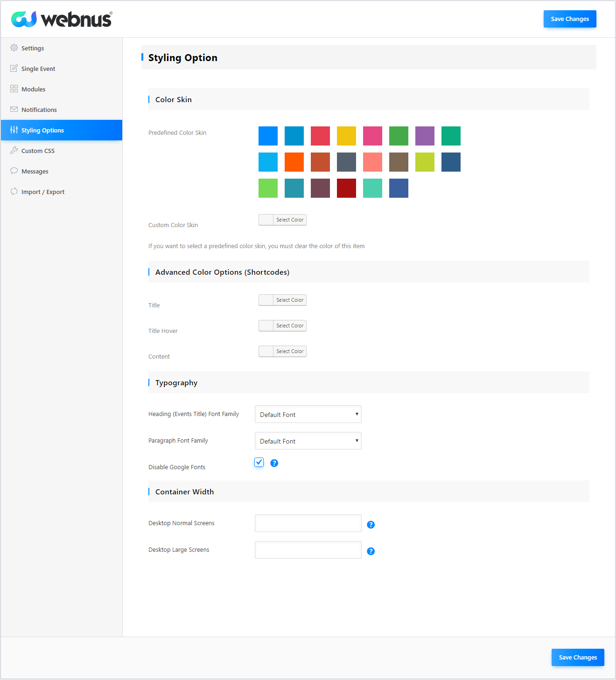Image resolution: width=616 pixels, height=680 pixels.
Task: Click the Import / Export refresh icon
Action: click(x=14, y=192)
